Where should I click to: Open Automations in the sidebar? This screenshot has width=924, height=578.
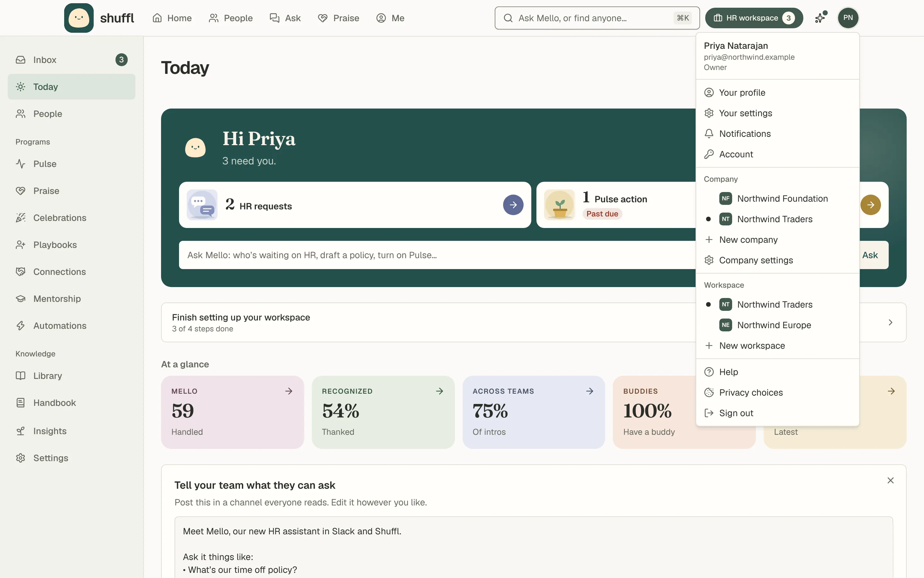(72, 326)
